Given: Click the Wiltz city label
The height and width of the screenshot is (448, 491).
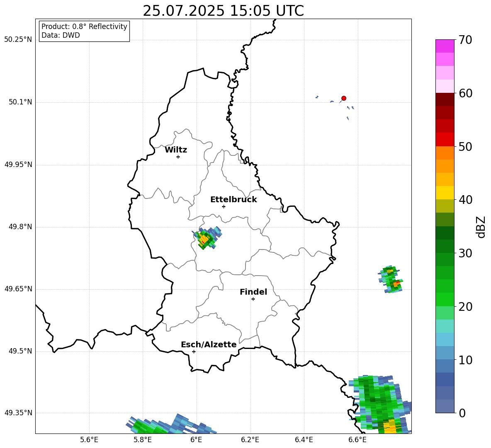Looking at the screenshot, I should click(176, 150).
